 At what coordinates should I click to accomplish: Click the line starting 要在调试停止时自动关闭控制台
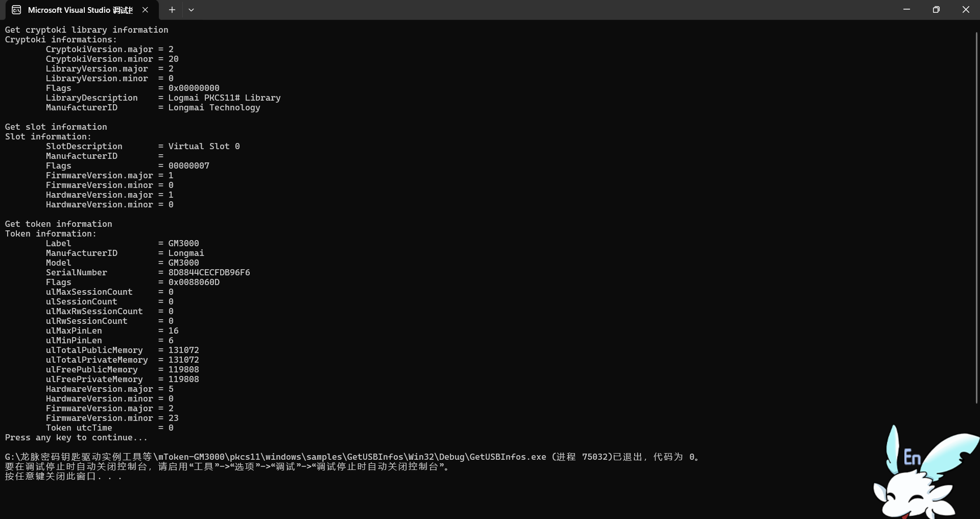tap(228, 466)
